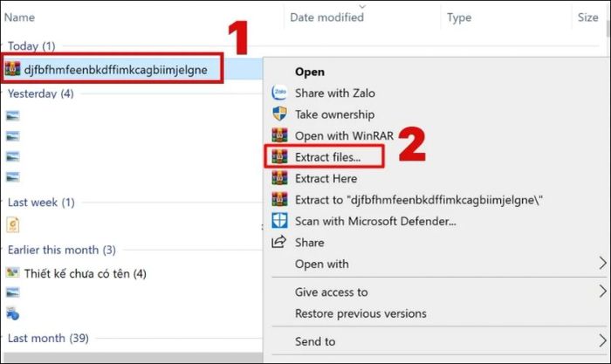
Task: Select Extract to "djfbfhmfeenbkdffimkcagbiimjelgne\" option
Action: click(x=419, y=200)
